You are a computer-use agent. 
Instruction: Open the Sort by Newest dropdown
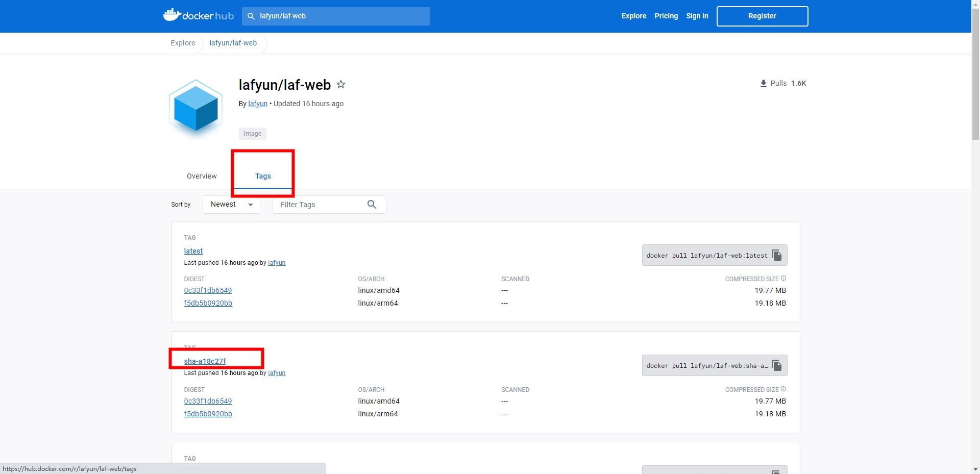231,204
